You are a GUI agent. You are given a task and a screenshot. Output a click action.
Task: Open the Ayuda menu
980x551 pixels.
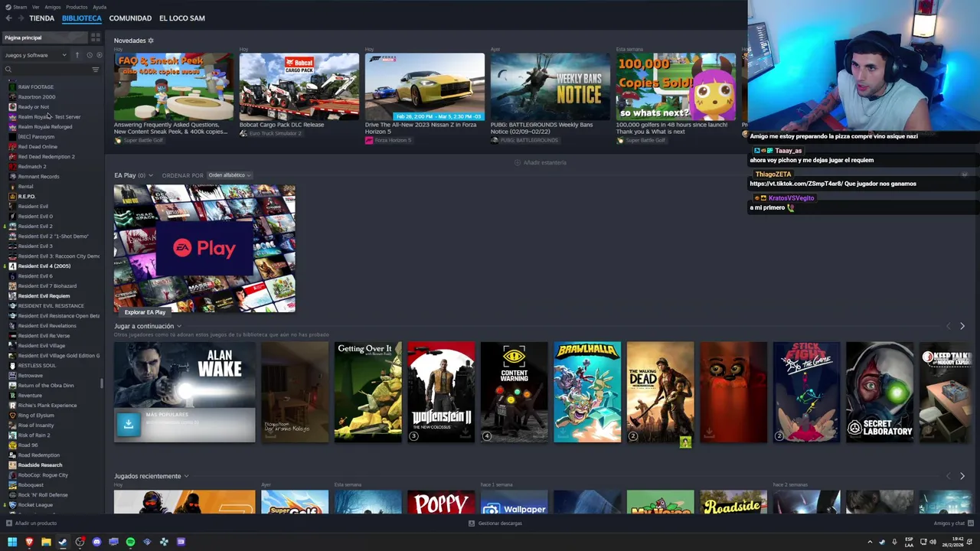(100, 7)
